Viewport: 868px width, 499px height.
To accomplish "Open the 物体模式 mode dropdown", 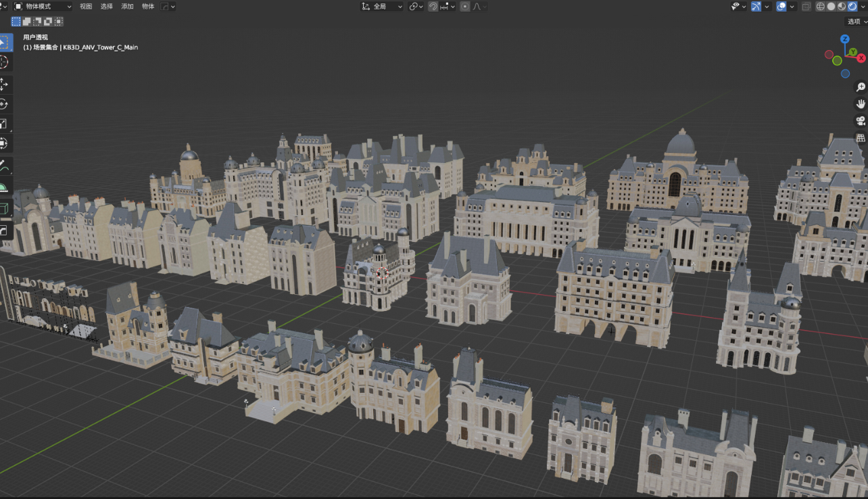I will pyautogui.click(x=43, y=6).
